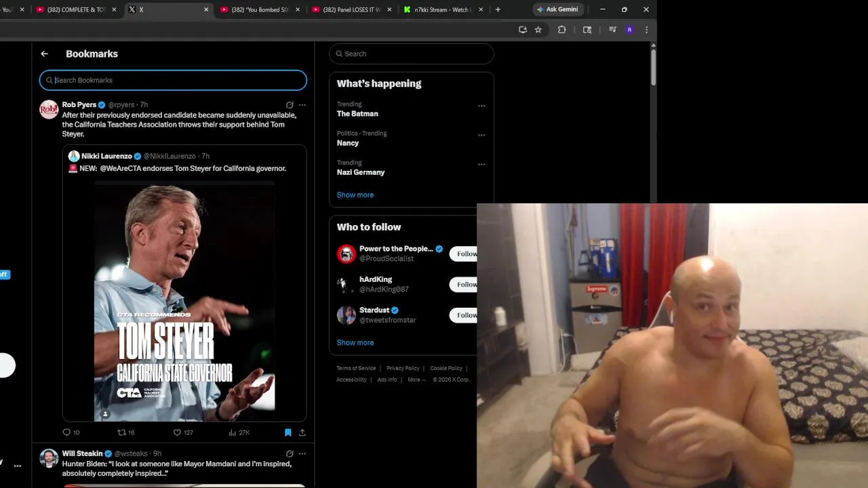This screenshot has height=488, width=868.
Task: Switch to the You Bombed YouTube tab
Action: click(x=259, y=9)
